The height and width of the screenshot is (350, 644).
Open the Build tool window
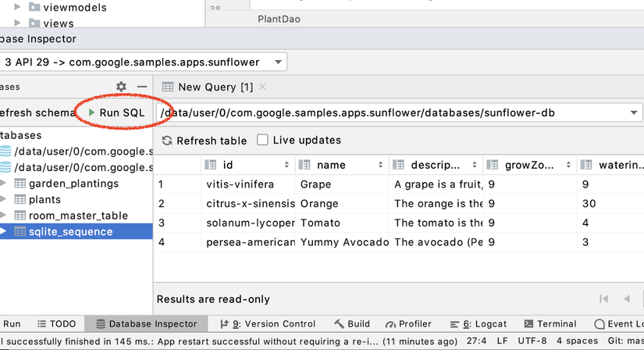352,323
